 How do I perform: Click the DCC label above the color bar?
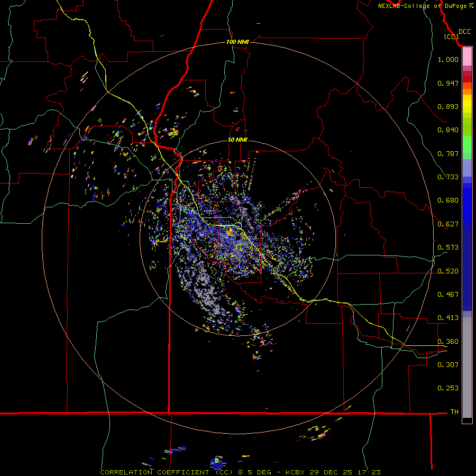coord(465,32)
